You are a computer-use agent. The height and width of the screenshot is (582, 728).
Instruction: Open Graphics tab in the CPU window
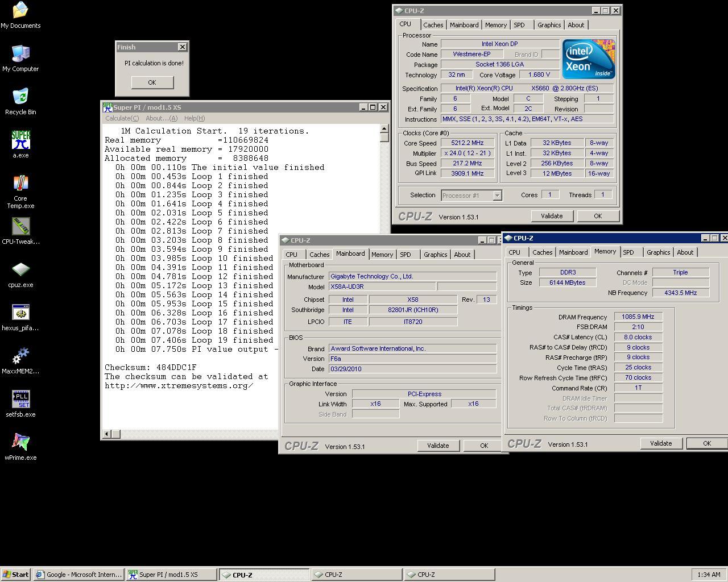click(x=549, y=25)
